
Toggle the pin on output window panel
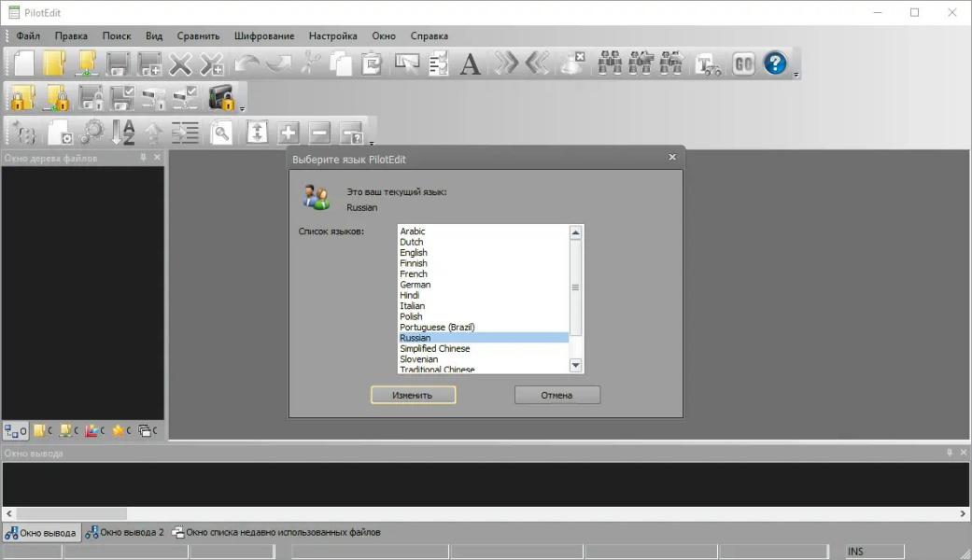(x=950, y=453)
